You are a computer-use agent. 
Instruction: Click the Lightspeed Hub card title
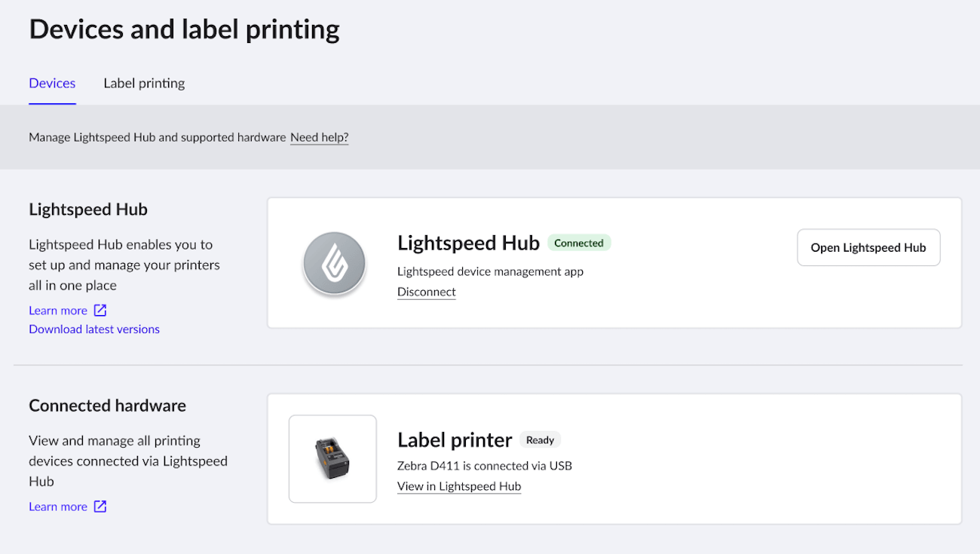[x=468, y=243]
